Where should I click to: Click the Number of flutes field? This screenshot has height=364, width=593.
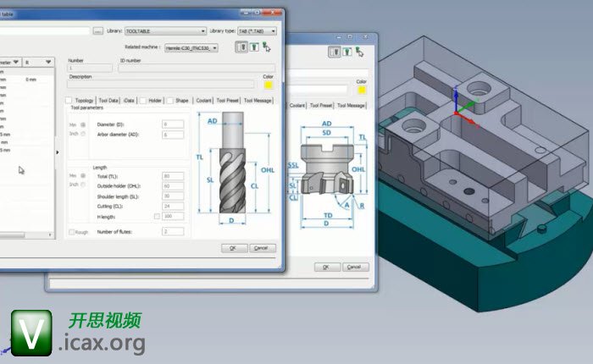coord(173,231)
